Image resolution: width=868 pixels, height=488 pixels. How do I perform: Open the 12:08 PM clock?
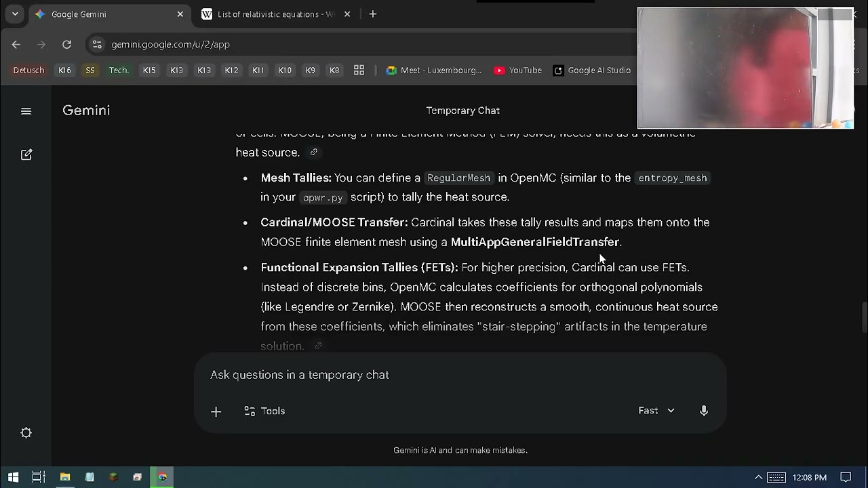[x=810, y=477]
